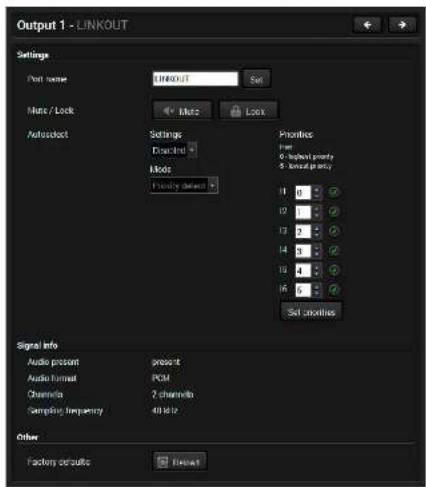Go to previous output with left arrow
This screenshot has width=426, height=487.
pyautogui.click(x=367, y=25)
